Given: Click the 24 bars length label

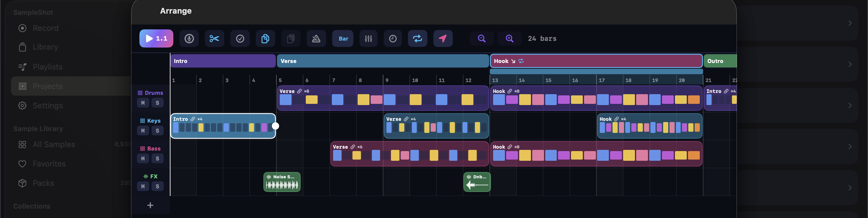Looking at the screenshot, I should click(542, 39).
